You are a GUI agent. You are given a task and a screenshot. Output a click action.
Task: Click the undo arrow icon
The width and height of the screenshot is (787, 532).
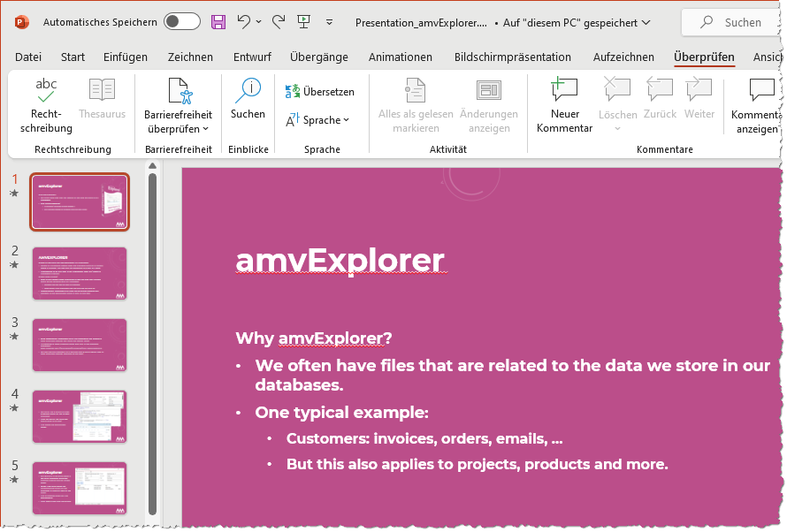pyautogui.click(x=244, y=22)
